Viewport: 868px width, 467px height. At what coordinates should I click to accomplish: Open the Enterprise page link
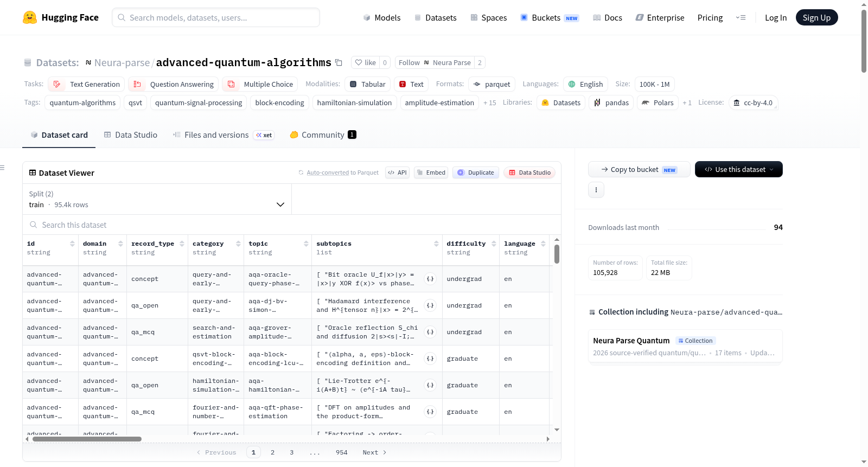[x=660, y=17]
